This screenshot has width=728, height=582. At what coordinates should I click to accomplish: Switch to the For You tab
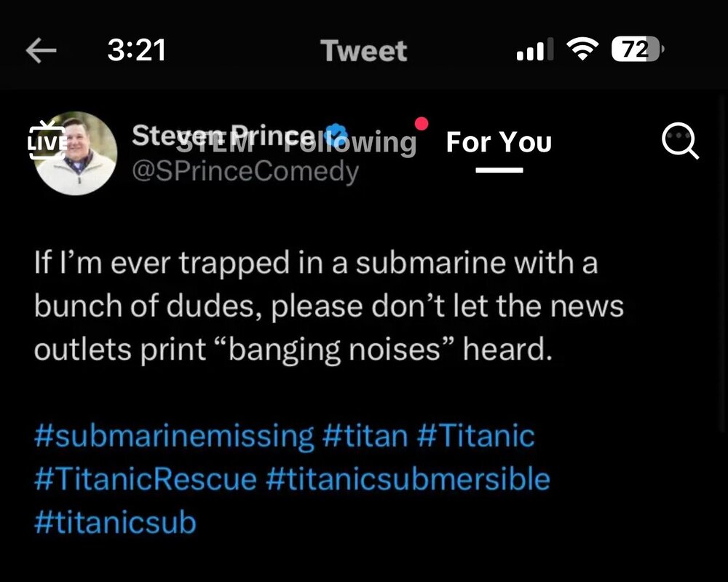[x=499, y=142]
